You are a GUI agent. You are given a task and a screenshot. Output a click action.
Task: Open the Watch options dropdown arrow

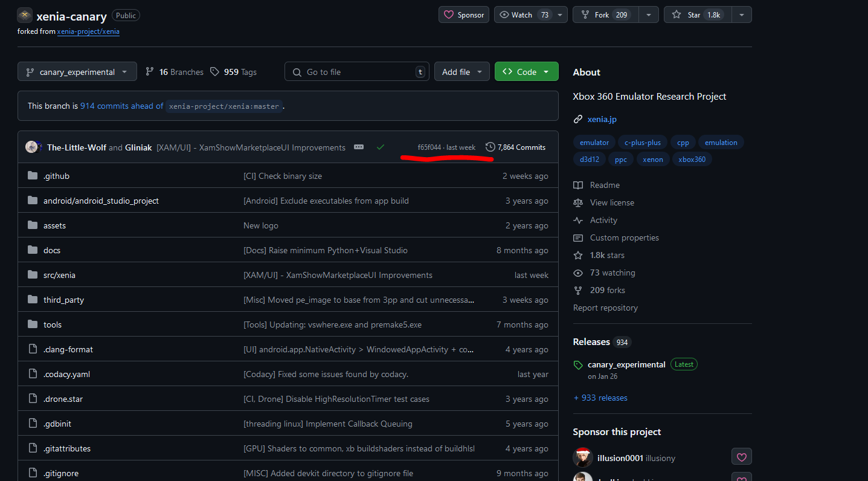coord(560,15)
